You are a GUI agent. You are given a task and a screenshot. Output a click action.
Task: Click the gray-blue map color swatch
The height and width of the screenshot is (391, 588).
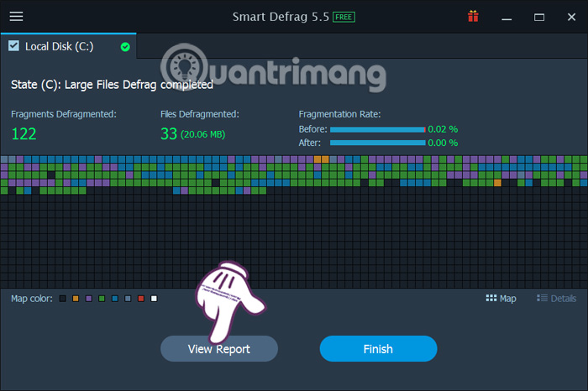pyautogui.click(x=128, y=299)
